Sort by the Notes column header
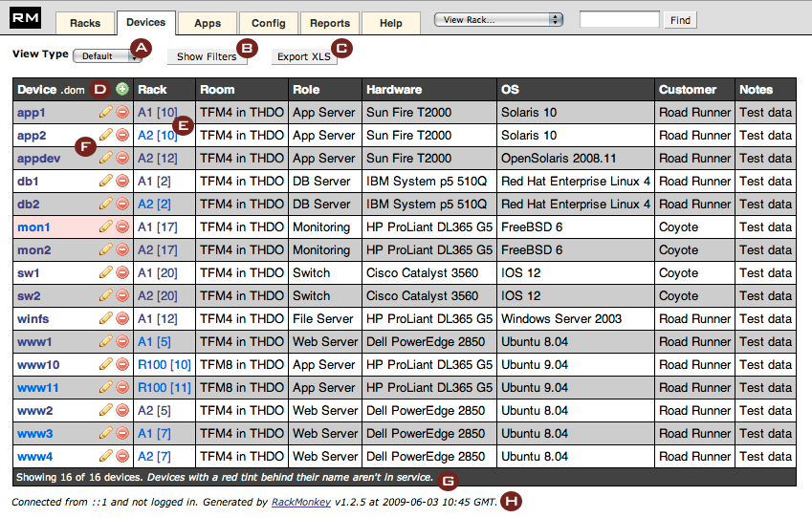Screen dimensions: 812x518 point(757,90)
